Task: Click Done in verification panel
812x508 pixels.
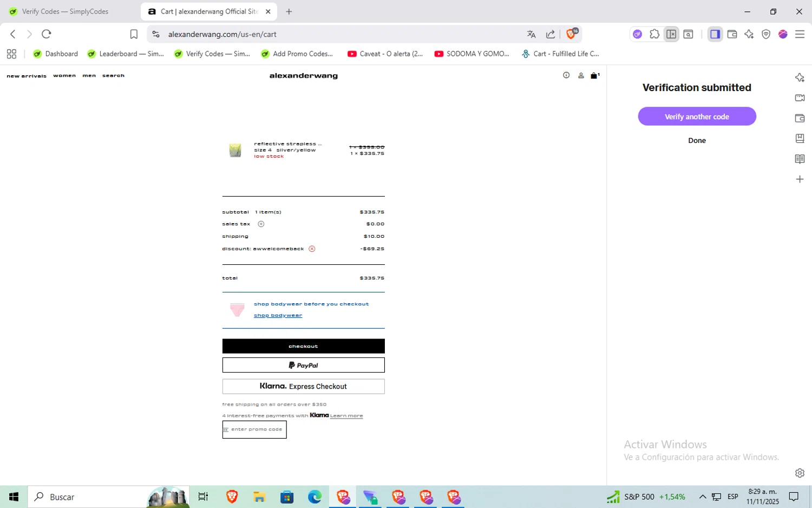Action: tap(697, 140)
